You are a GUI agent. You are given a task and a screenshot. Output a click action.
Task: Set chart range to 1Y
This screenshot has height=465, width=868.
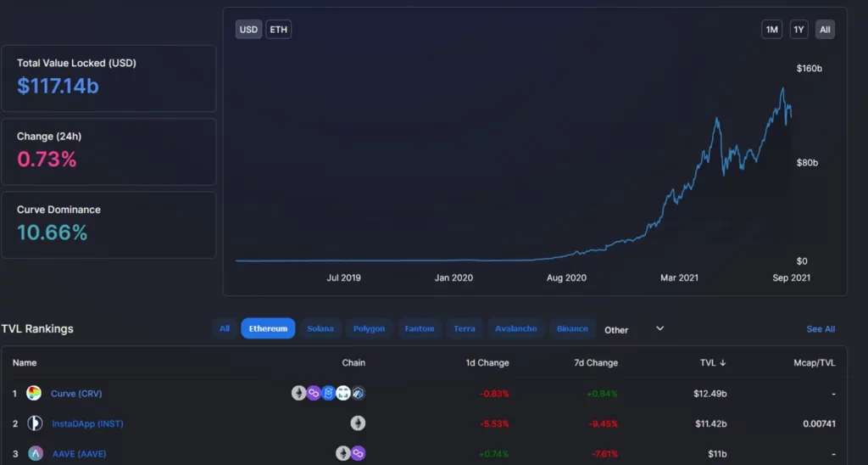[798, 30]
